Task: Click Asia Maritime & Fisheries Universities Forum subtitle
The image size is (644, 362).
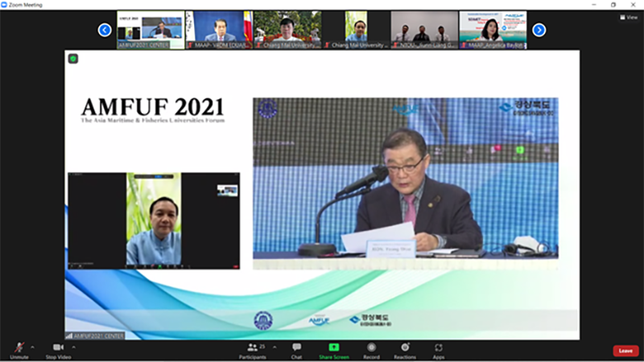Action: (153, 120)
